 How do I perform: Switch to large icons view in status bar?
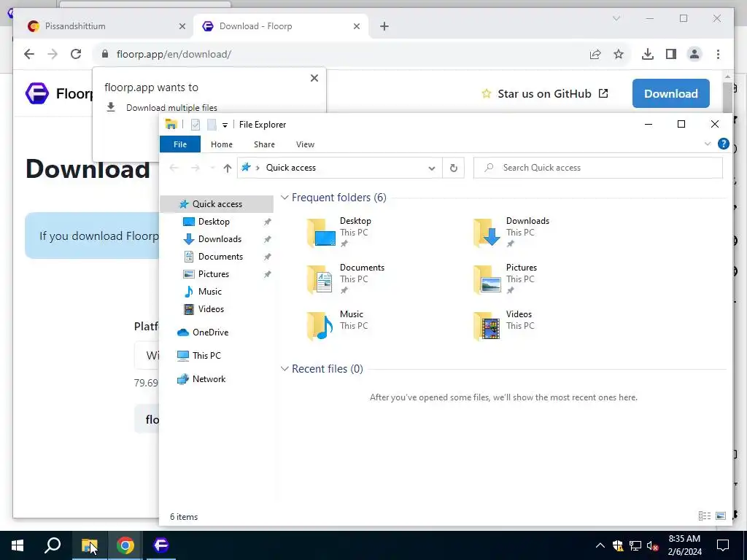click(721, 516)
